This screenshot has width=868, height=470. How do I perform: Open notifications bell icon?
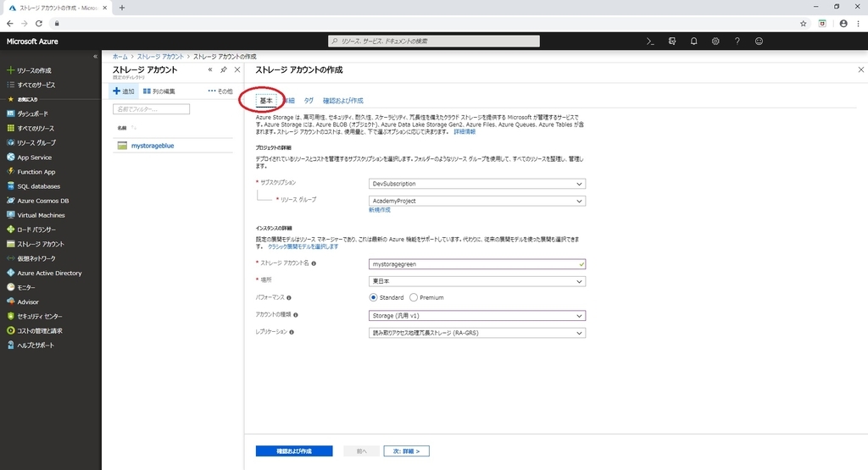(x=693, y=41)
